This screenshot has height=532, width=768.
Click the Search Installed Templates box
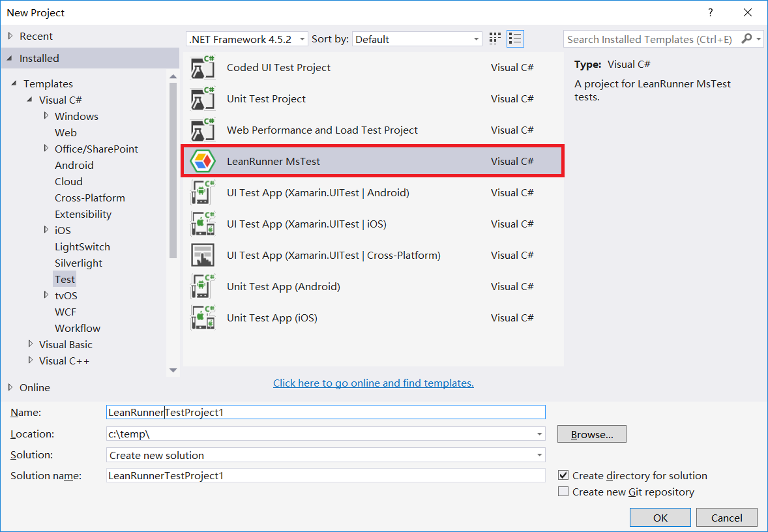click(x=651, y=39)
